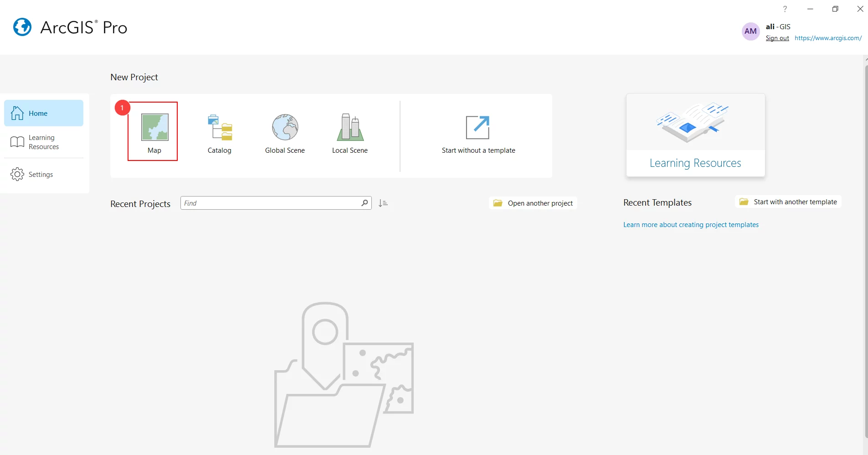Create a new Map project
The image size is (868, 455).
click(154, 134)
